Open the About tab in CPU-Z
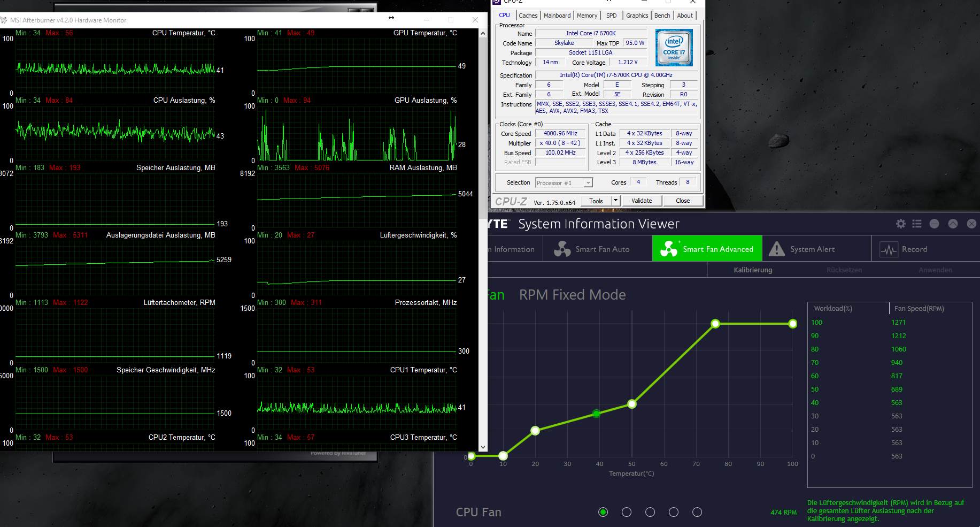The height and width of the screenshot is (527, 980). pos(685,16)
